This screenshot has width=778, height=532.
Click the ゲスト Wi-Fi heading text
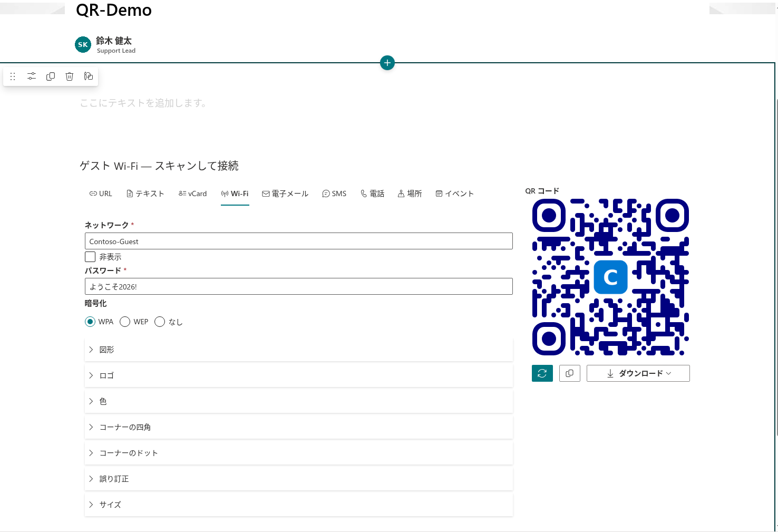(x=159, y=166)
